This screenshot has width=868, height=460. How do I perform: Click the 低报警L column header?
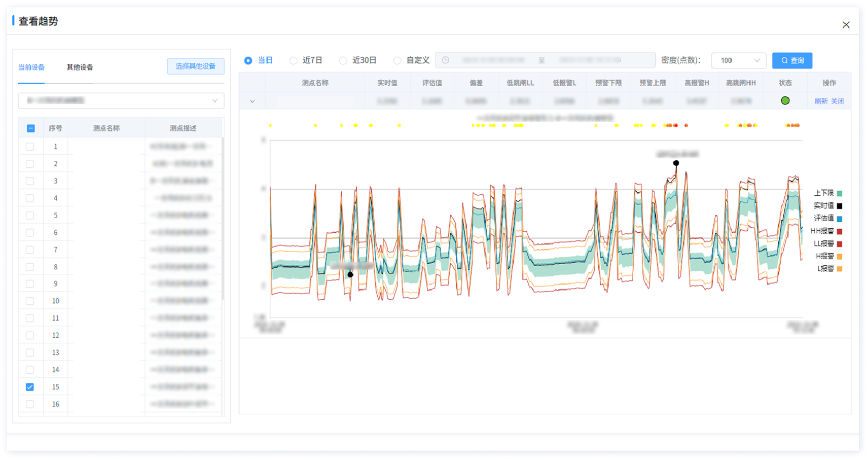[564, 83]
